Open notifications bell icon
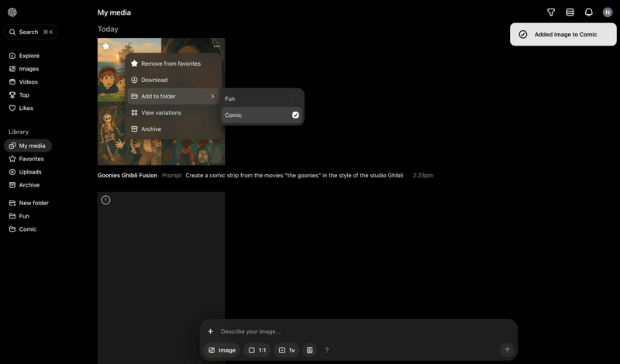Viewport: 620px width, 364px height. (589, 12)
